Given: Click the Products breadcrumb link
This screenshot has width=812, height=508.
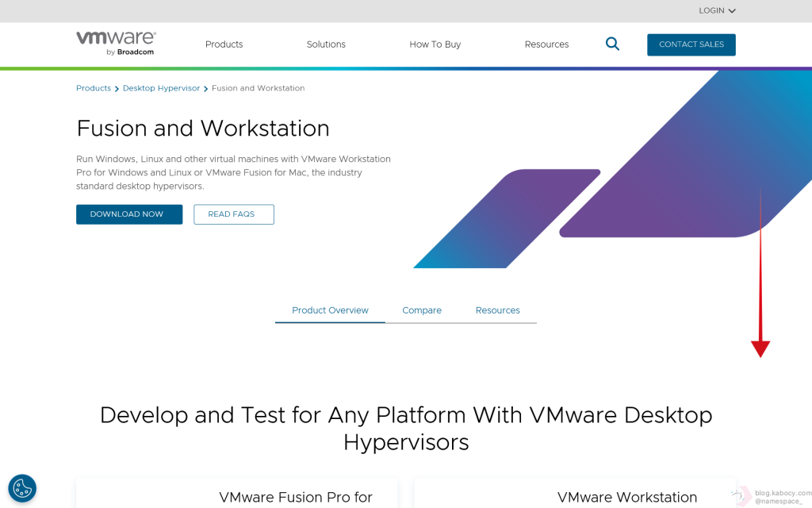Looking at the screenshot, I should point(94,88).
